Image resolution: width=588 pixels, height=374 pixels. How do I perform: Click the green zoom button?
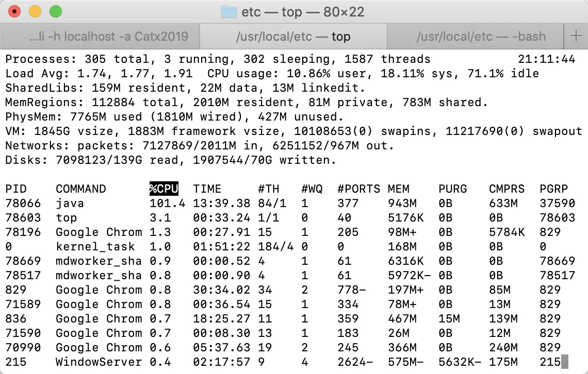tap(56, 12)
